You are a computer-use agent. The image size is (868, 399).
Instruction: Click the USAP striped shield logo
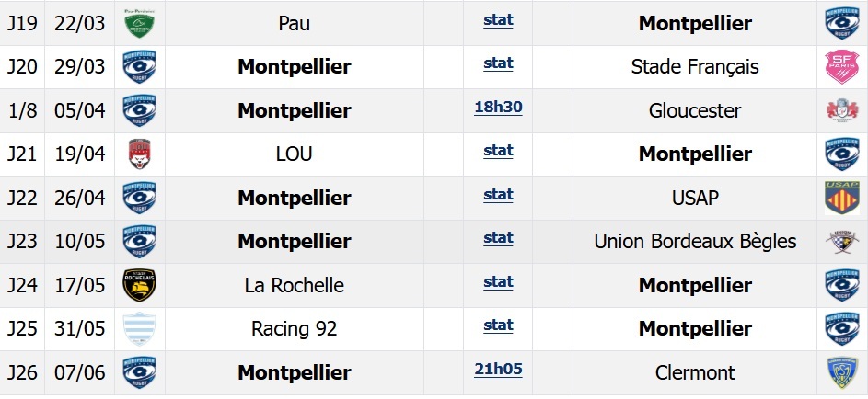coord(841,198)
